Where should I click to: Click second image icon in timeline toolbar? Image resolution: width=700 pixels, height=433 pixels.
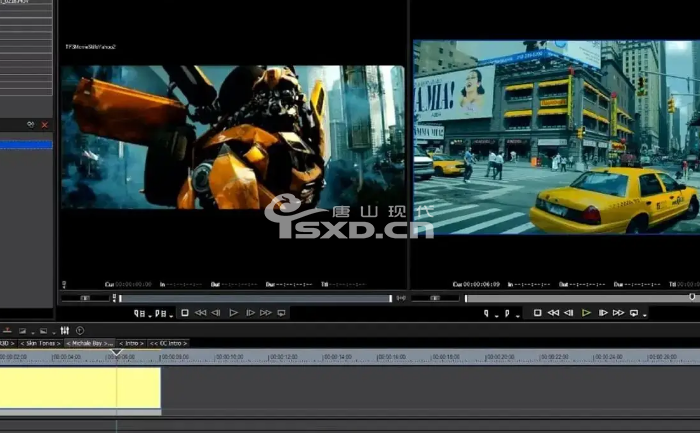(x=43, y=331)
